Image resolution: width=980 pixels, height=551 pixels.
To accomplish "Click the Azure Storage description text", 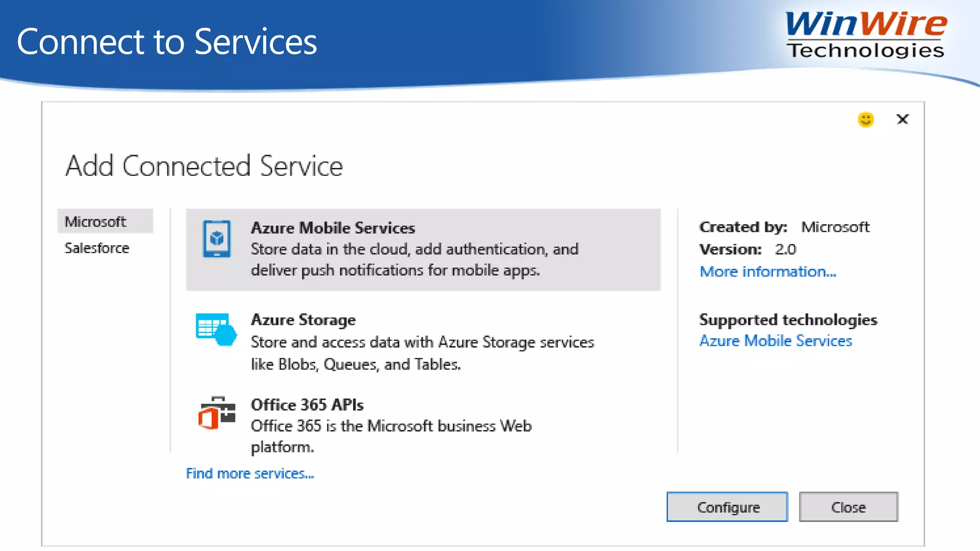I will (x=423, y=353).
